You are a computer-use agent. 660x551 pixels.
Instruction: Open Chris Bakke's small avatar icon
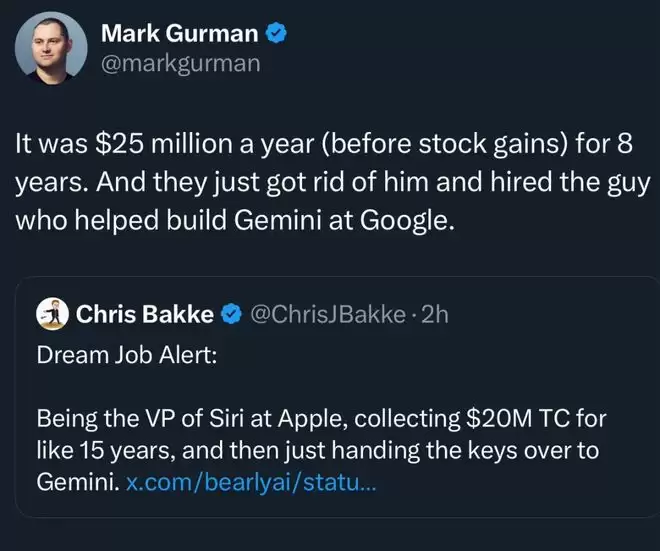pos(51,315)
